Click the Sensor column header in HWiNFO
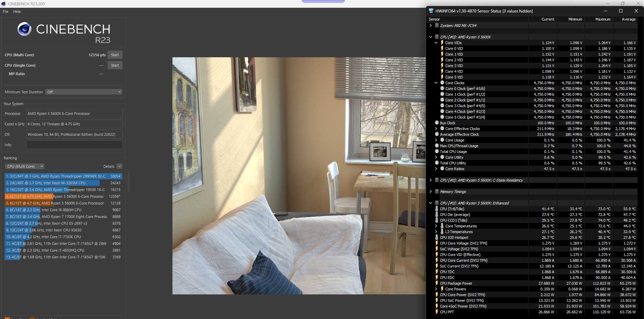This screenshot has height=319, width=644. [x=478, y=19]
